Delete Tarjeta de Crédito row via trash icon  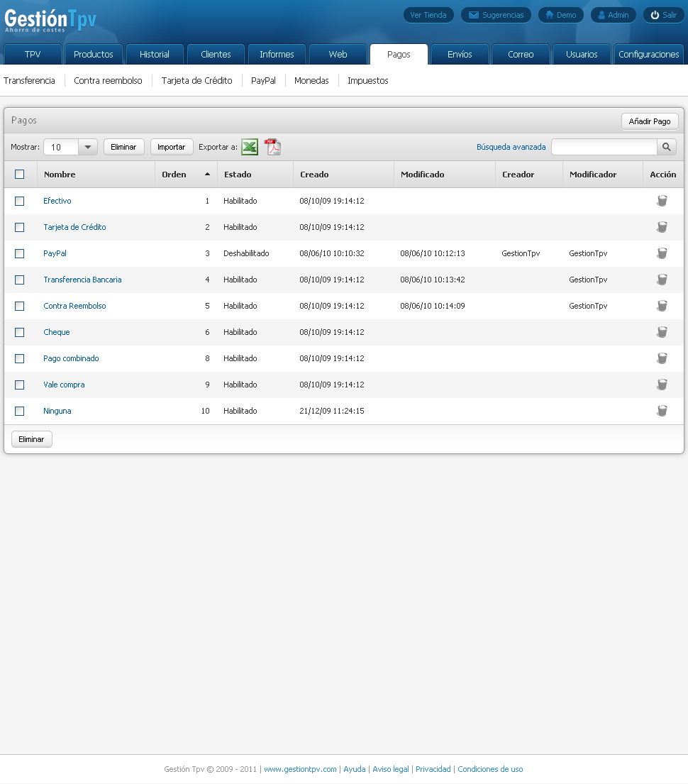(662, 227)
